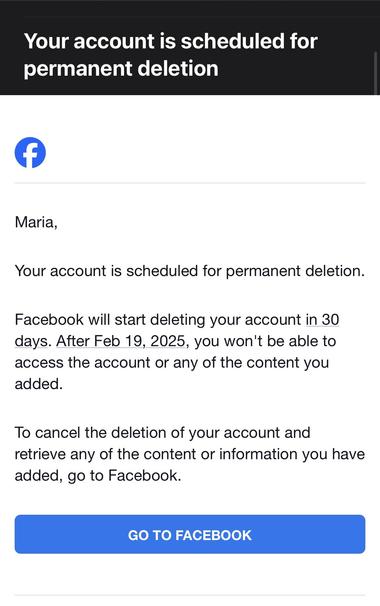Tap the 'added, go to Facebook.' line
The image size is (380, 606).
(98, 476)
